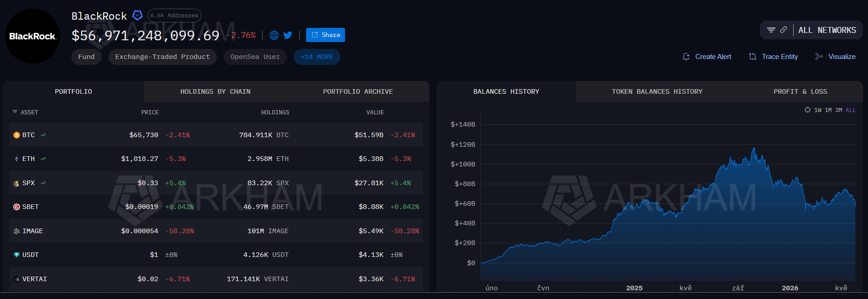Image resolution: width=868 pixels, height=299 pixels.
Task: Click the 2025 label on chart axis
Action: tap(634, 288)
